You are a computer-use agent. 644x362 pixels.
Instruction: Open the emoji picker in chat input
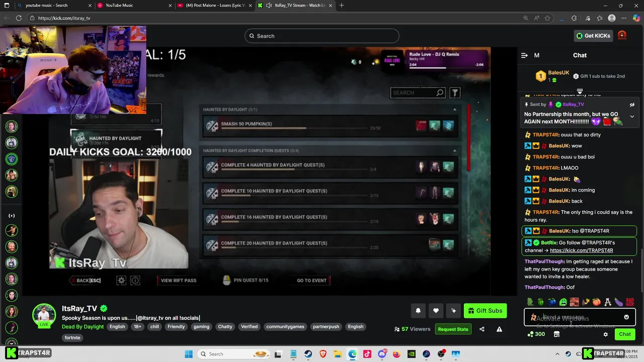coord(626,317)
